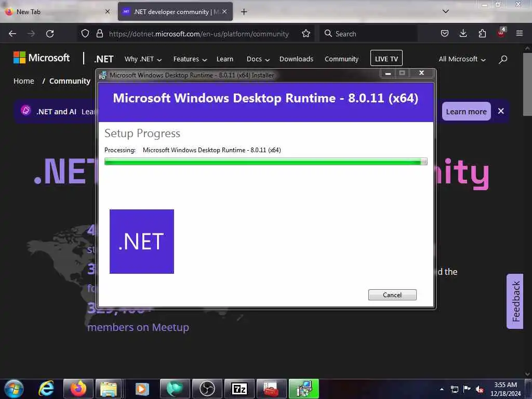Minimize the installer window
This screenshot has height=399, width=532.
388,73
